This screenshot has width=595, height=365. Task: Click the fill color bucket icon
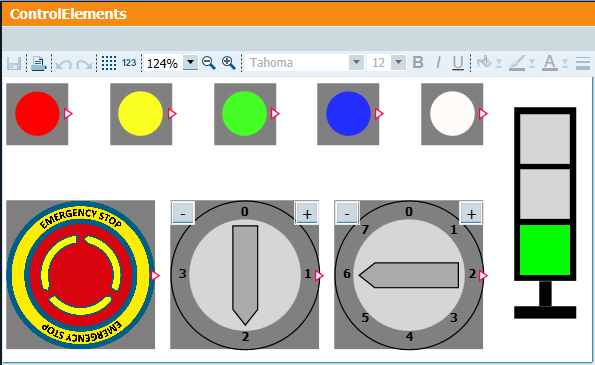(484, 62)
